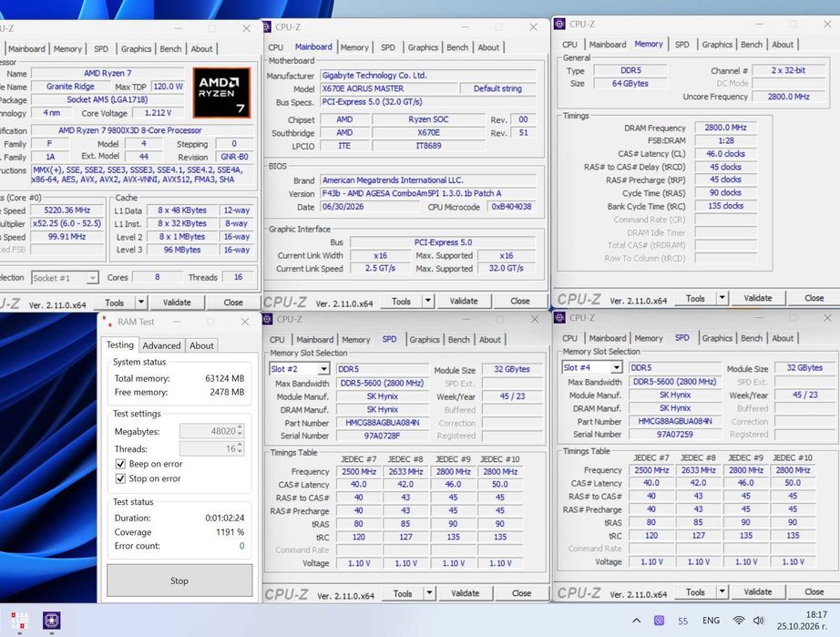This screenshot has width=840, height=637.
Task: Click the Megabytes value field 48020
Action: (208, 431)
